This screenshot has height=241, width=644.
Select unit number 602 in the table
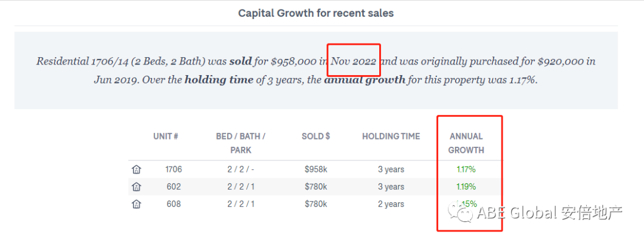click(174, 187)
